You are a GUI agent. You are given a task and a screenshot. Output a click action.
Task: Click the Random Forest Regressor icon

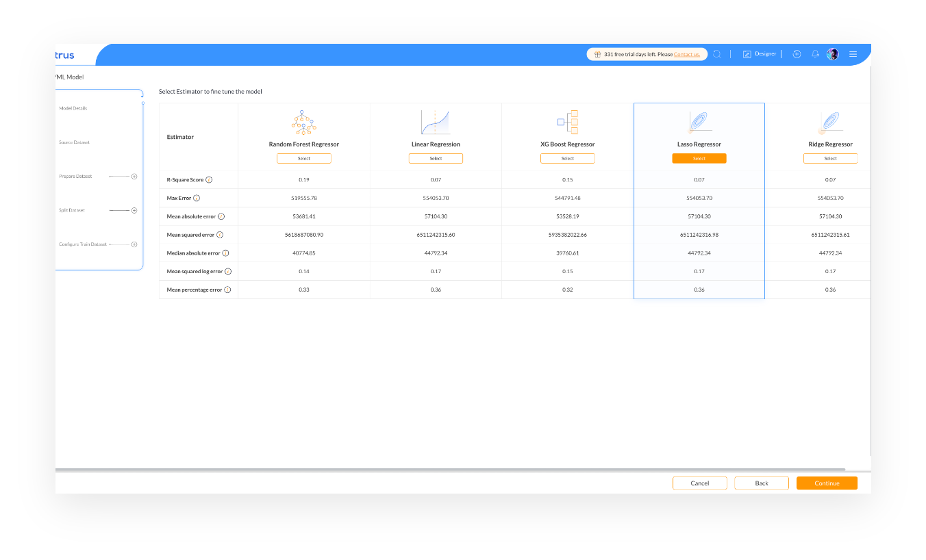point(303,122)
